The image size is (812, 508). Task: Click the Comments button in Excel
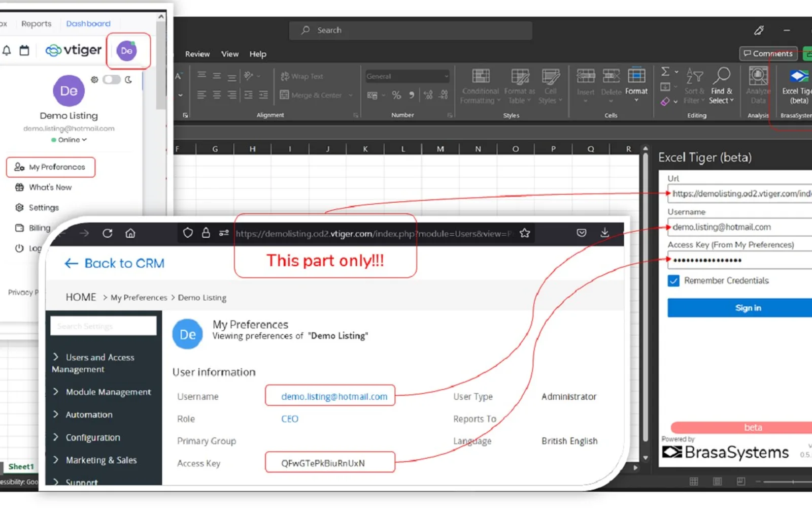[768, 53]
